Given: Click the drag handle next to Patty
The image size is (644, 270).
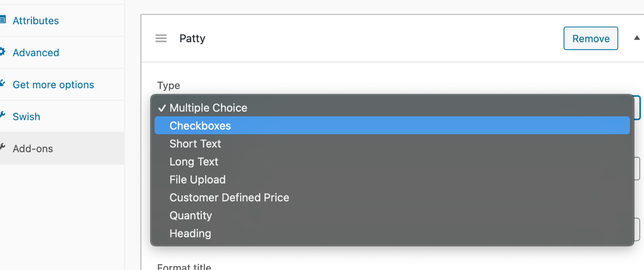Looking at the screenshot, I should (161, 39).
